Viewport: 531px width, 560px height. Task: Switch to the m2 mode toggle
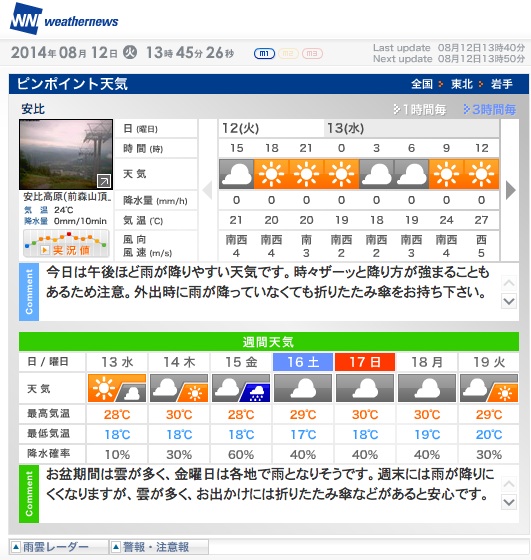[288, 54]
